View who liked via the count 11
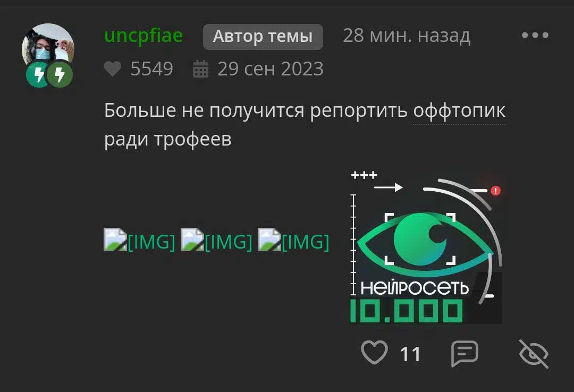Screen dimensions: 574x392 [x=410, y=354]
